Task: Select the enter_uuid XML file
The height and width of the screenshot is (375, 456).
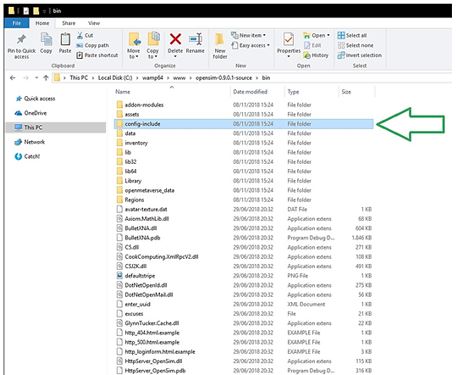Action: point(137,304)
